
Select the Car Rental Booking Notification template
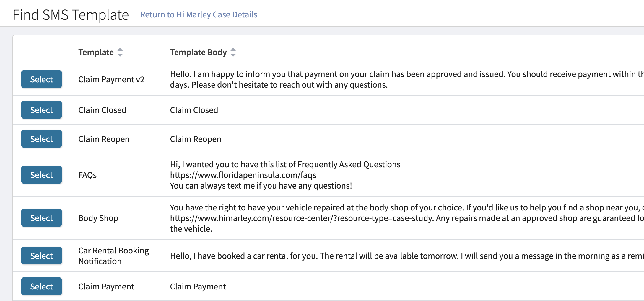(x=41, y=256)
